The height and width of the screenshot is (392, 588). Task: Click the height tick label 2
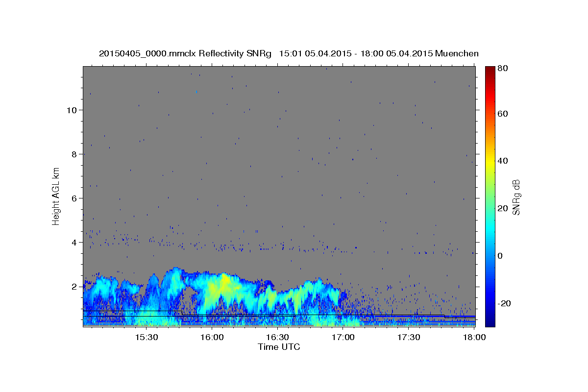click(x=74, y=286)
